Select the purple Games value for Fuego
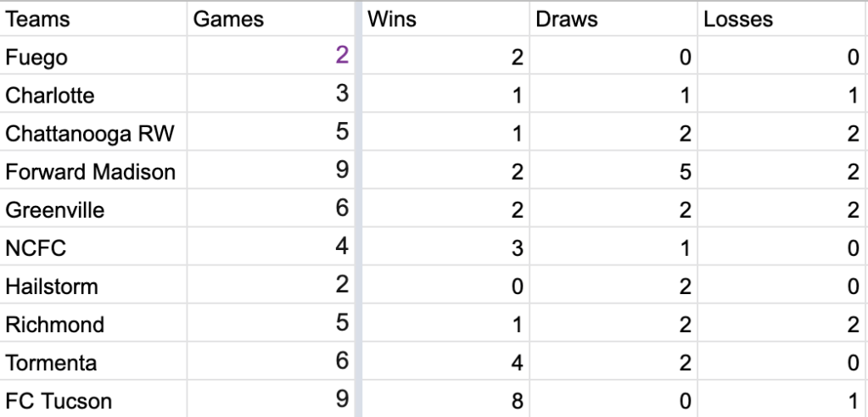Viewport: 868px width, 417px height. pos(341,56)
